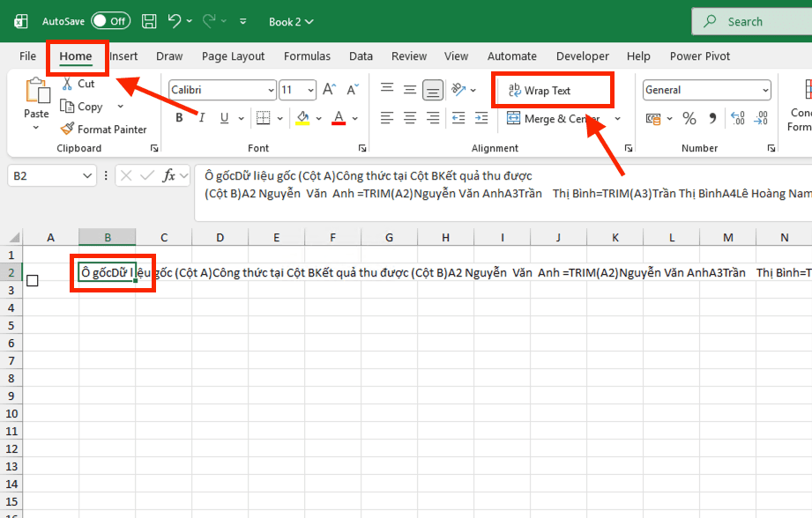Screen dimensions: 812x518
Task: Click Decrease Font Size icon
Action: pos(353,90)
